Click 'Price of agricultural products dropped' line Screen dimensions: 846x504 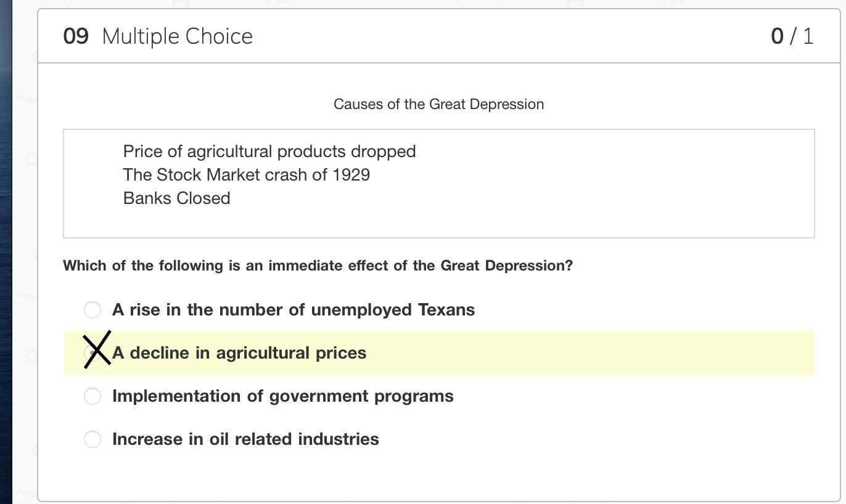pyautogui.click(x=269, y=152)
